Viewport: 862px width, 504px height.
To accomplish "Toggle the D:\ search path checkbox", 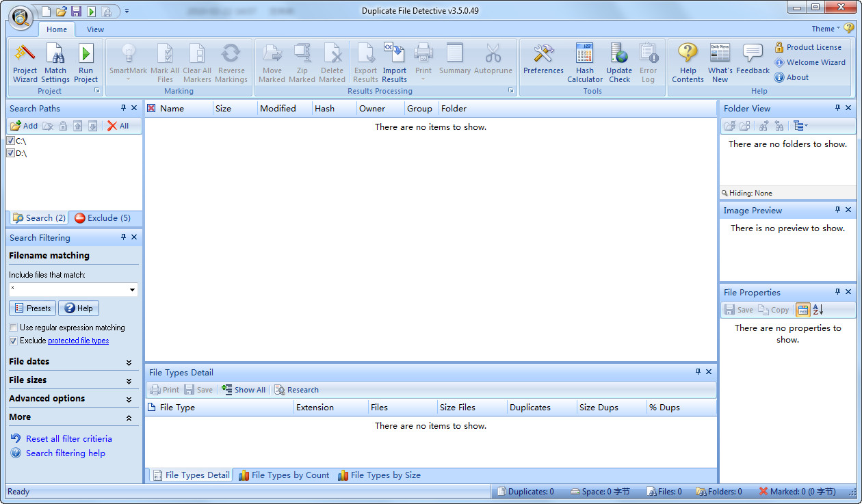I will click(10, 153).
